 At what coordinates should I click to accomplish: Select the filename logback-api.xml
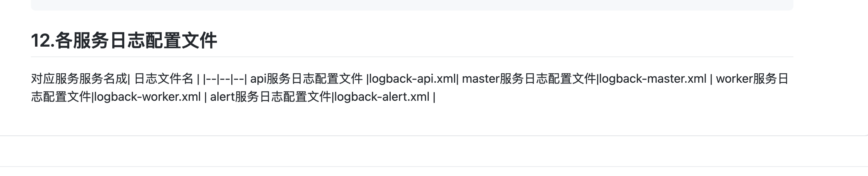[413, 79]
